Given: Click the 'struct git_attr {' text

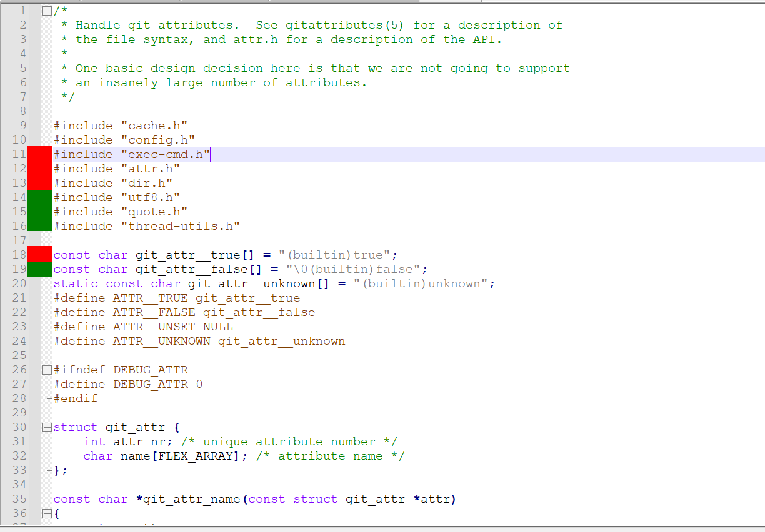Looking at the screenshot, I should click(x=117, y=427).
